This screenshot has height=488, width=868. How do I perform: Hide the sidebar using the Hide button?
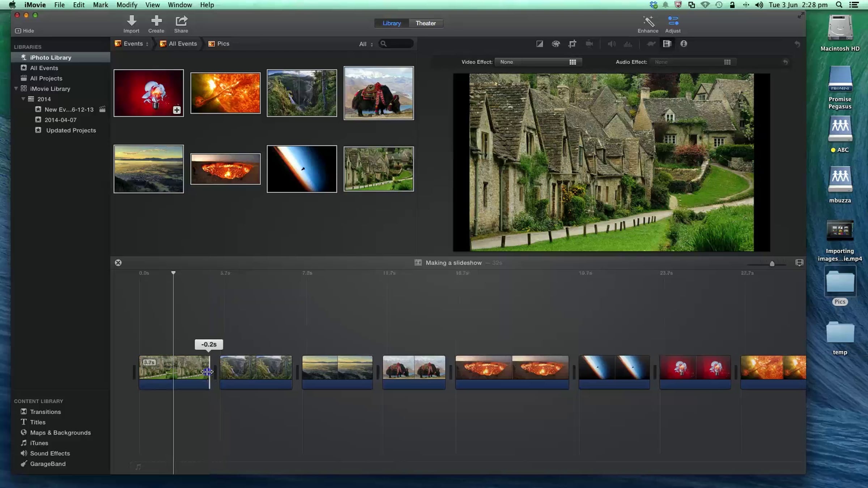coord(25,31)
